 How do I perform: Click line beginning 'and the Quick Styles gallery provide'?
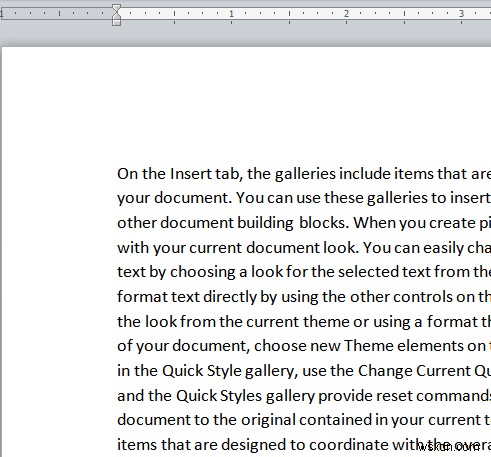pyautogui.click(x=304, y=396)
